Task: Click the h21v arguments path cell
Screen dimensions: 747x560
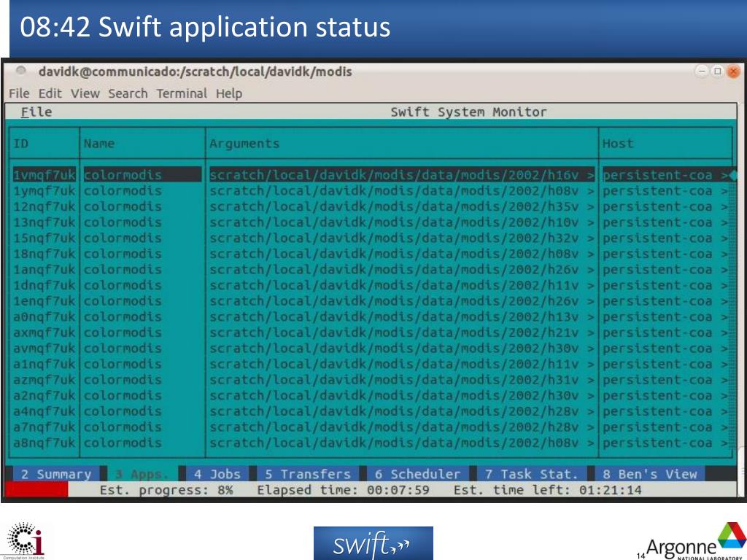Action: [x=402, y=332]
